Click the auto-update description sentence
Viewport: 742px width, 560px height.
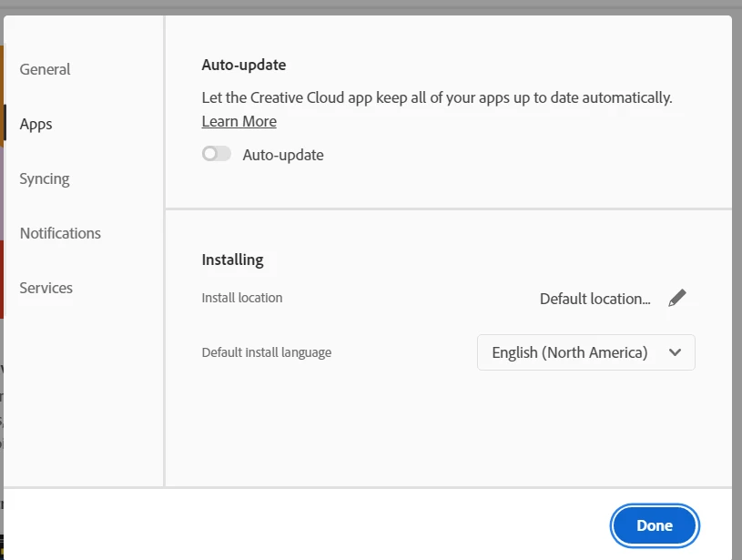click(437, 97)
